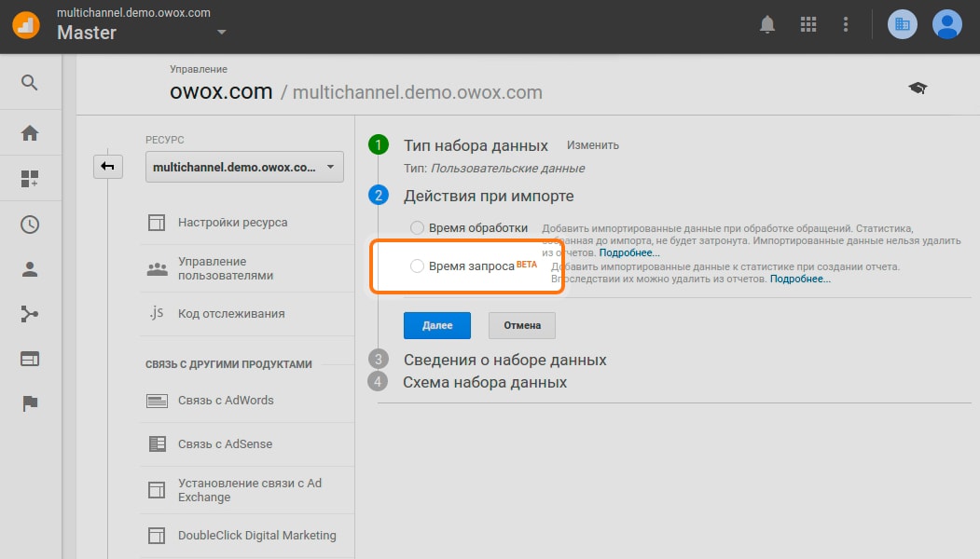Click the Отмена button
This screenshot has height=559, width=980.
point(522,325)
